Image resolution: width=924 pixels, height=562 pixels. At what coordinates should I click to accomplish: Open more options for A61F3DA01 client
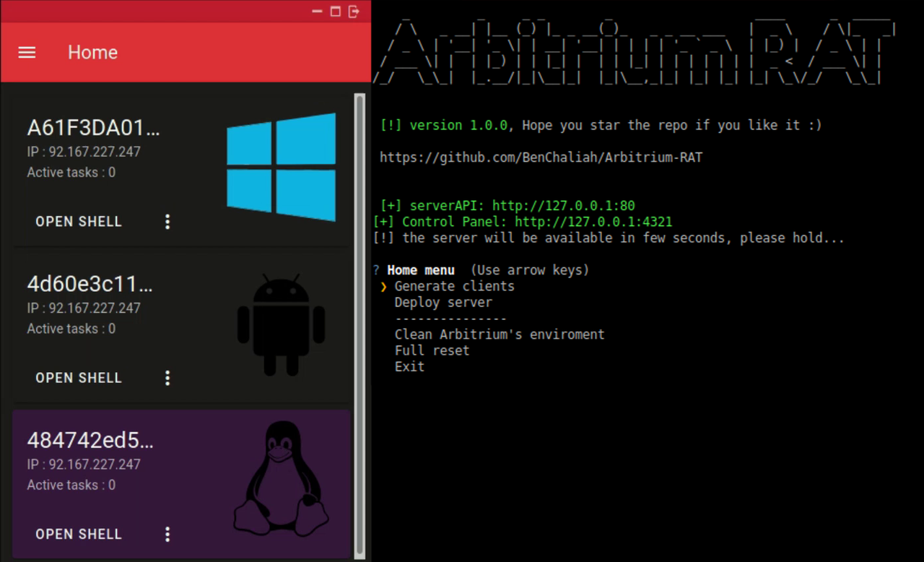pyautogui.click(x=167, y=222)
